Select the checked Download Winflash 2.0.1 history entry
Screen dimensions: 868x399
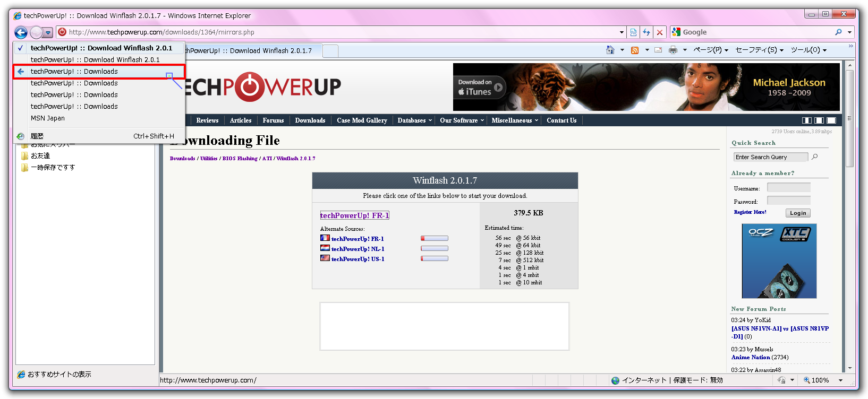click(99, 48)
